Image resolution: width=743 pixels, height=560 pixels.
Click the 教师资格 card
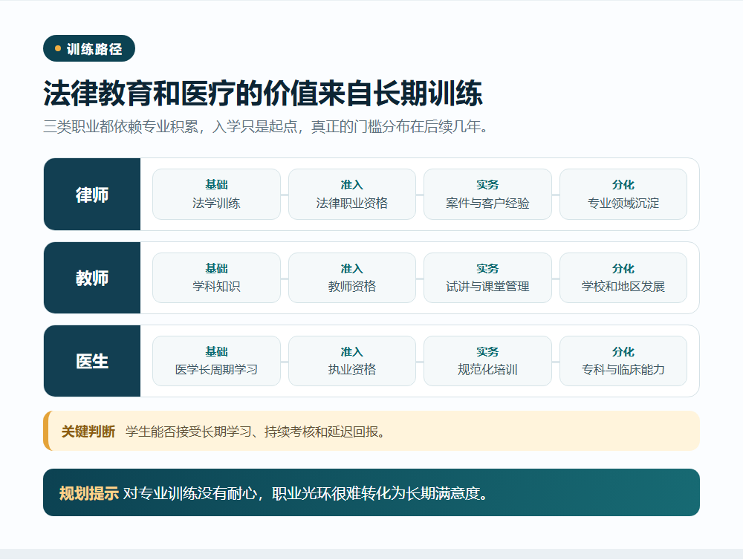click(352, 278)
